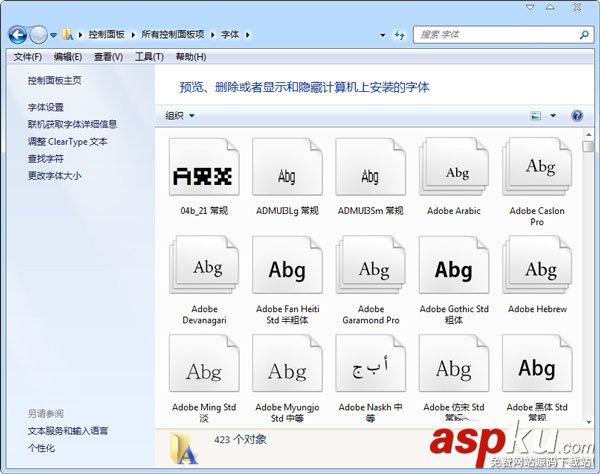The width and height of the screenshot is (600, 474).
Task: Select the 04b_21 常规 font icon
Action: tap(204, 167)
